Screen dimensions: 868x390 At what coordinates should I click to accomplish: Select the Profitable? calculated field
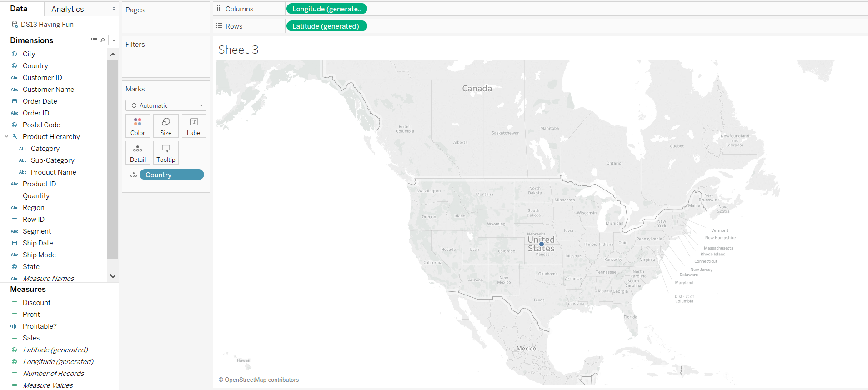click(x=40, y=326)
